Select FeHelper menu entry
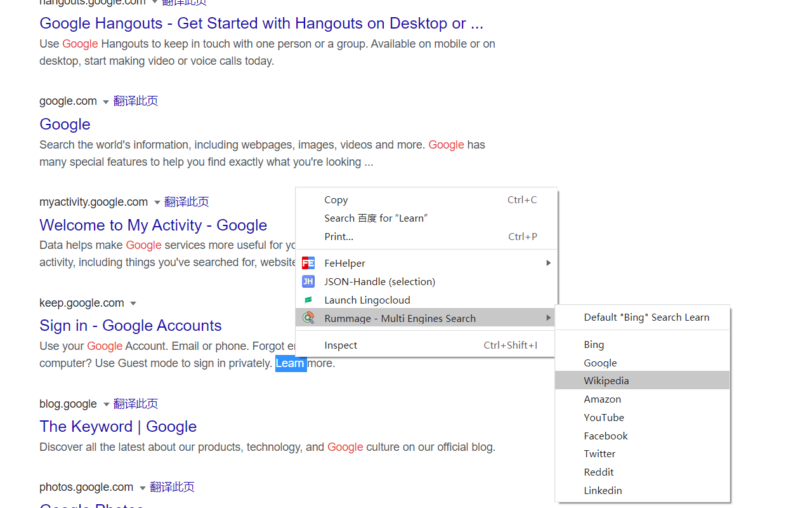 [x=426, y=263]
